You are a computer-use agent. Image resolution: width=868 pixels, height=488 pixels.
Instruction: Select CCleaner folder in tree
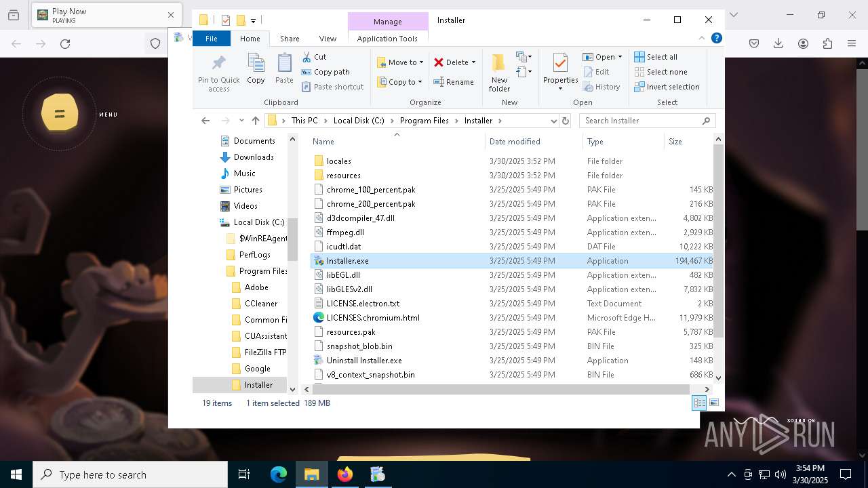pyautogui.click(x=260, y=304)
